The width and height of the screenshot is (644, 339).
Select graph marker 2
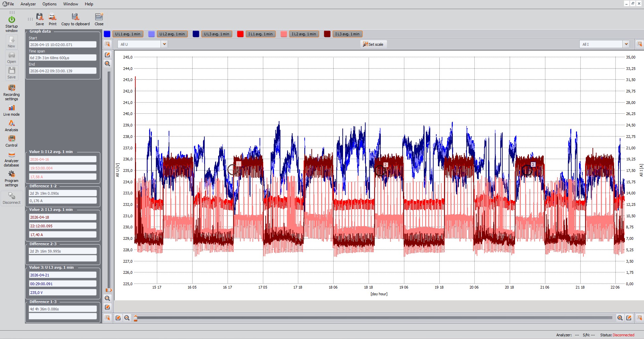click(x=385, y=165)
